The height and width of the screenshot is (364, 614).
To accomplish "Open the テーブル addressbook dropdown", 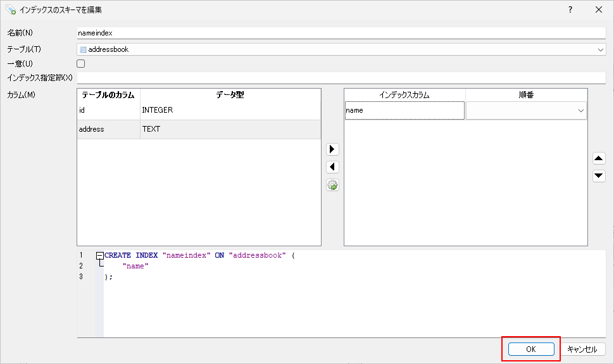I will (x=600, y=49).
